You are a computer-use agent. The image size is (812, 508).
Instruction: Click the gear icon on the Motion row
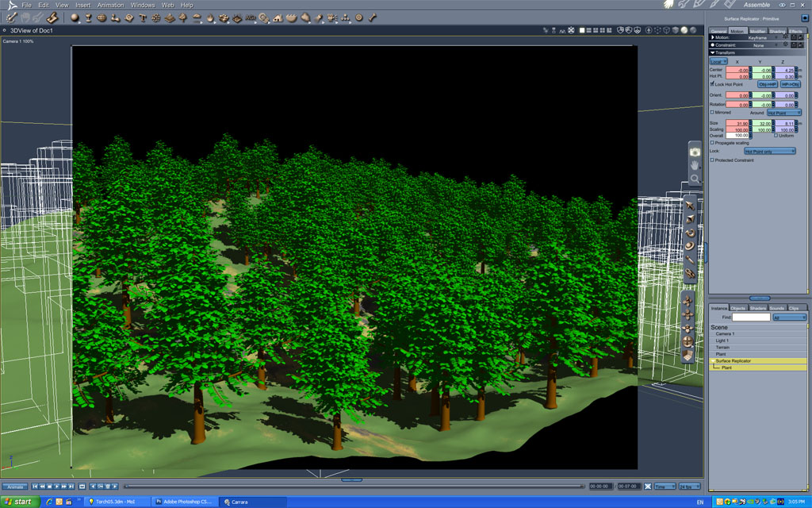(x=786, y=37)
